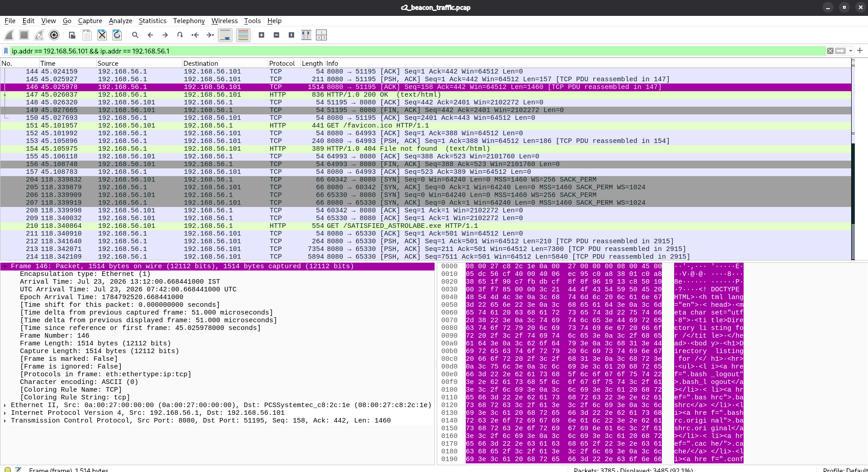The image size is (868, 472).
Task: Open capture options gear icon
Action: point(54,35)
